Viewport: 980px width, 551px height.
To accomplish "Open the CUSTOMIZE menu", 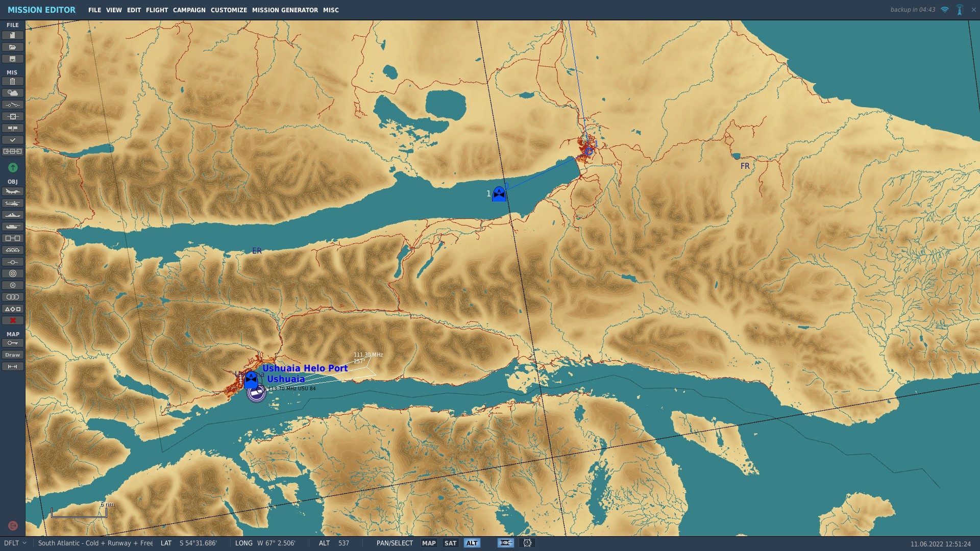I will [229, 10].
